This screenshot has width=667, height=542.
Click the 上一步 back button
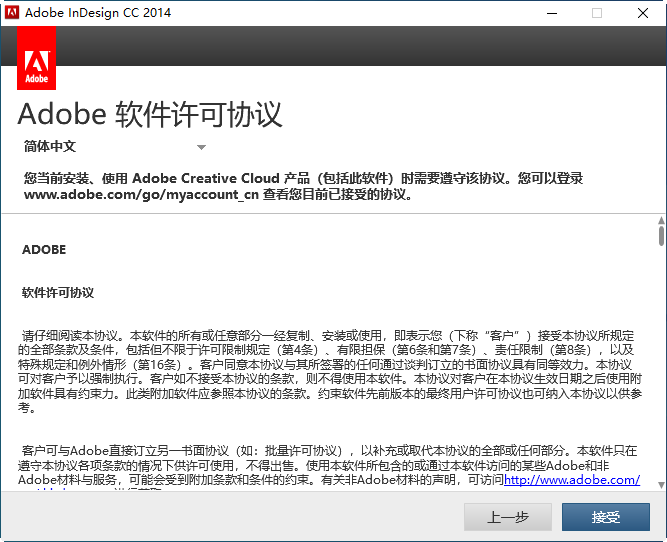[x=507, y=517]
